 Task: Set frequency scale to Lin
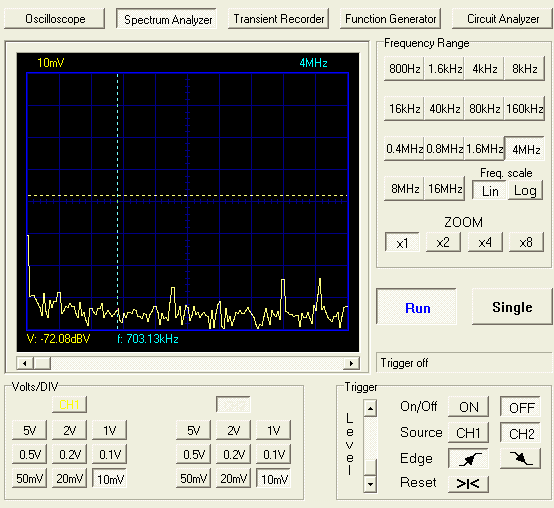click(490, 191)
